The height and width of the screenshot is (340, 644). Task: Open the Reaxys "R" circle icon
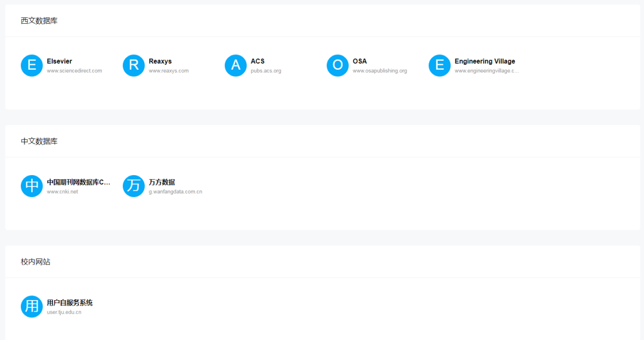[x=134, y=65]
